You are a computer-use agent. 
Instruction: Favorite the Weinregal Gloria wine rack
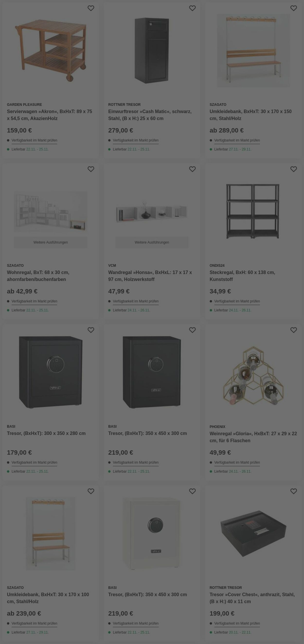[294, 330]
